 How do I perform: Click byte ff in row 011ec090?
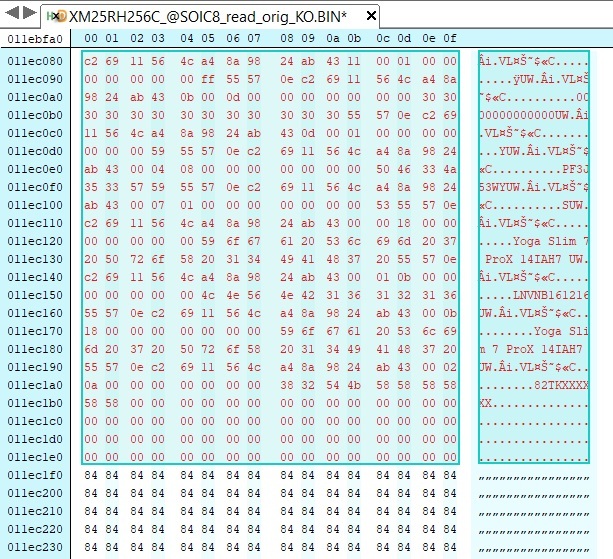point(208,79)
